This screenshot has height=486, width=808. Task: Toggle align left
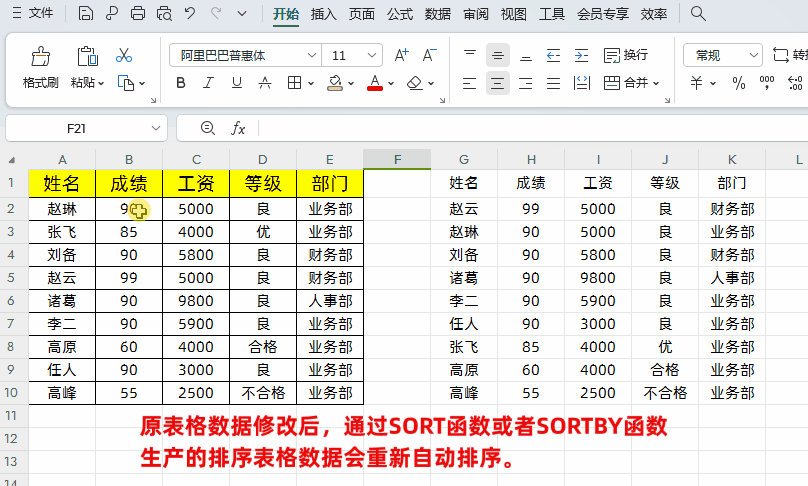[x=469, y=82]
